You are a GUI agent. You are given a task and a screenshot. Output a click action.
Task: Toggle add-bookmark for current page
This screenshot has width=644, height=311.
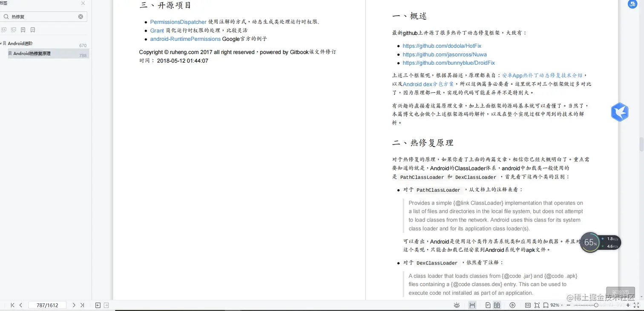(x=23, y=29)
